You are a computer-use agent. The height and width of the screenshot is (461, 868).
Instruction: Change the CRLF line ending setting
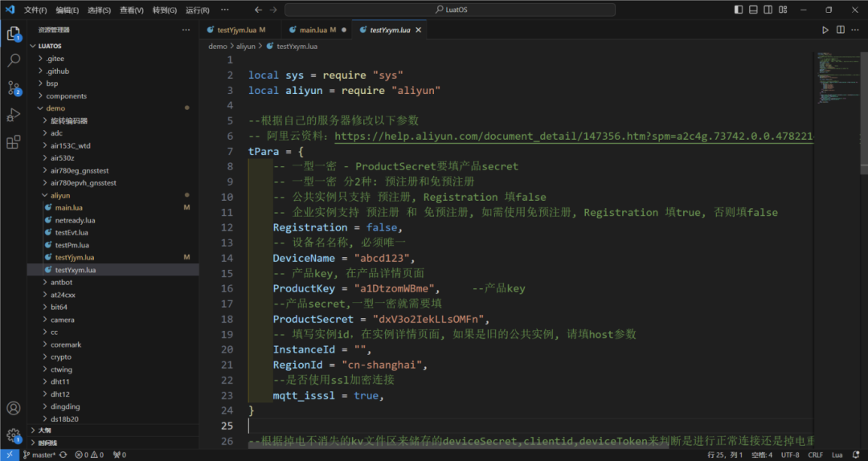[815, 455]
